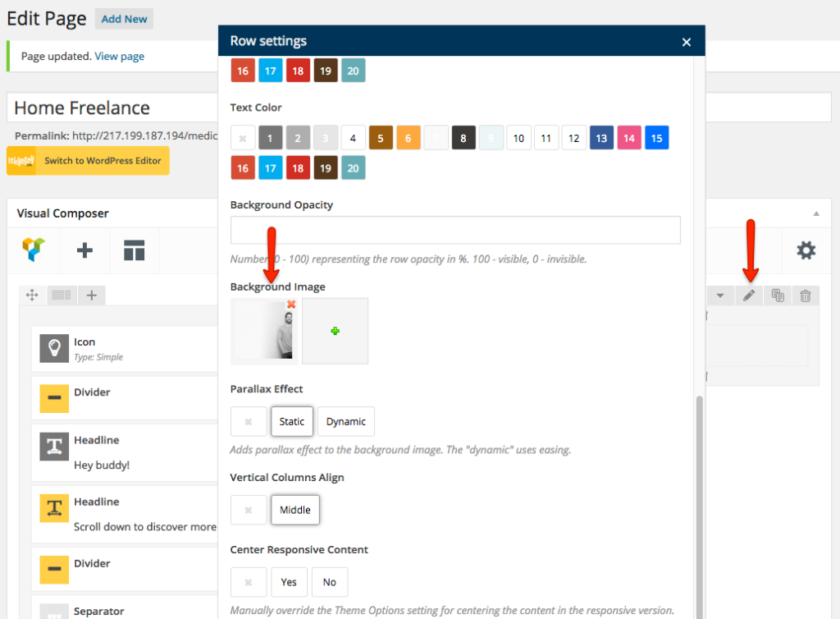The image size is (840, 619).
Task: Select Static parallax effect
Action: point(292,422)
